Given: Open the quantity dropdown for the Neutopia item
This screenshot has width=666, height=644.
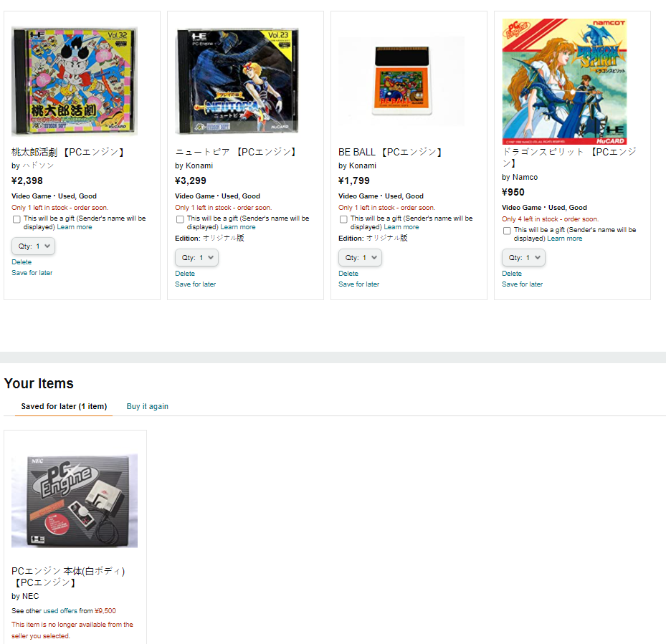Looking at the screenshot, I should pyautogui.click(x=196, y=258).
